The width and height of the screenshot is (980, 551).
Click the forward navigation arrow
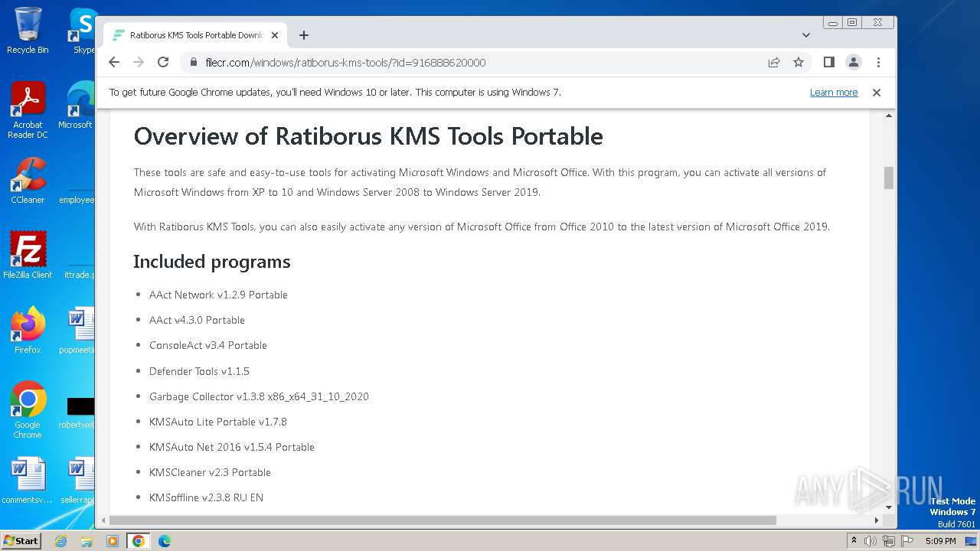point(139,63)
